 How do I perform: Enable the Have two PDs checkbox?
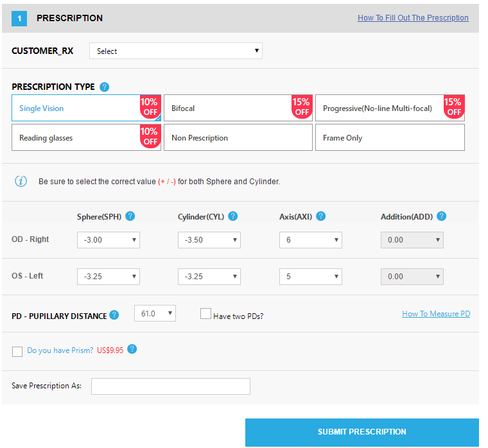(x=206, y=314)
